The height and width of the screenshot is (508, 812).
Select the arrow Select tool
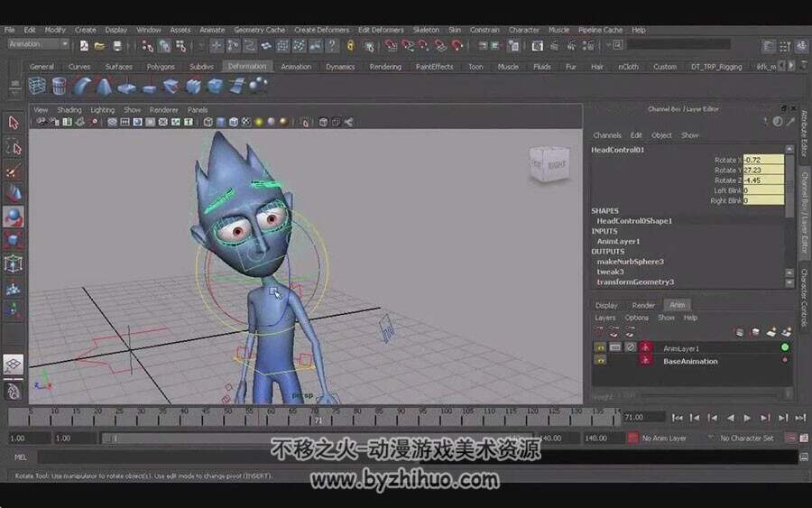click(x=14, y=123)
